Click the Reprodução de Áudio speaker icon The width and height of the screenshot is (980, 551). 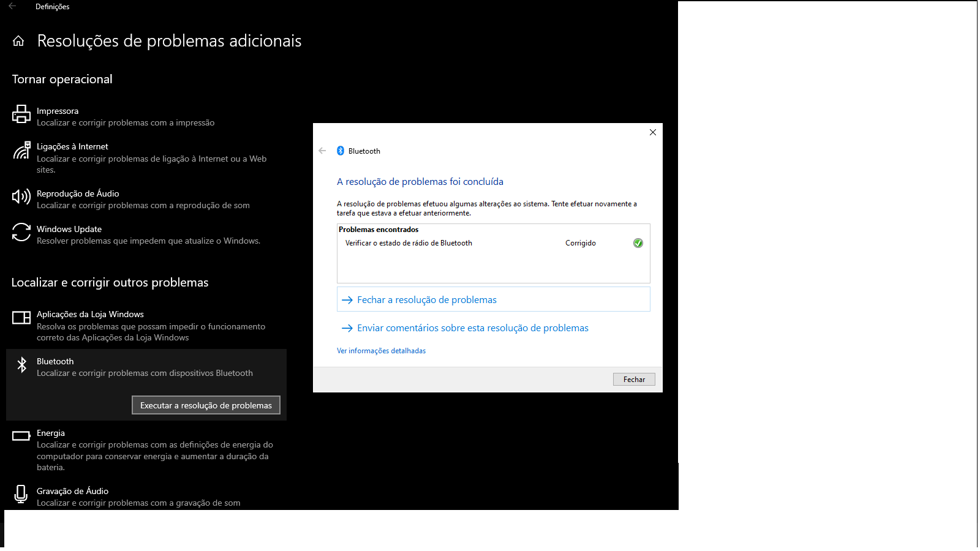click(21, 197)
